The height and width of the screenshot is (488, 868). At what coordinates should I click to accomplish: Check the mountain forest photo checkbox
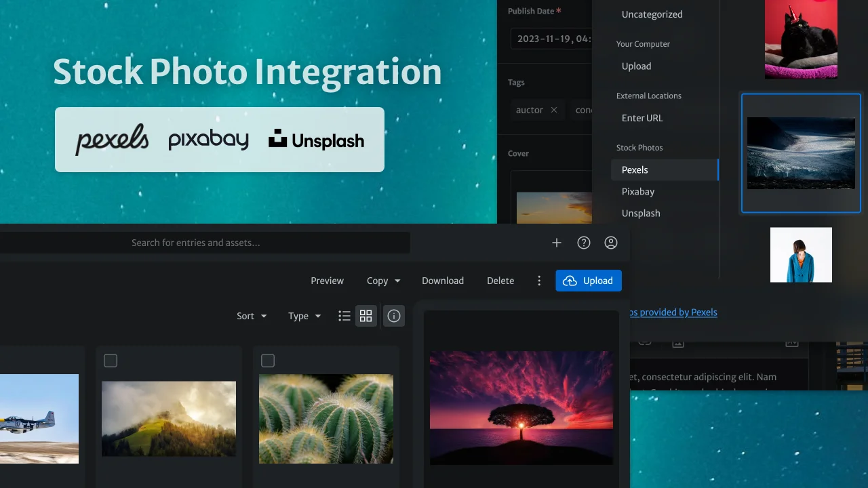111,361
